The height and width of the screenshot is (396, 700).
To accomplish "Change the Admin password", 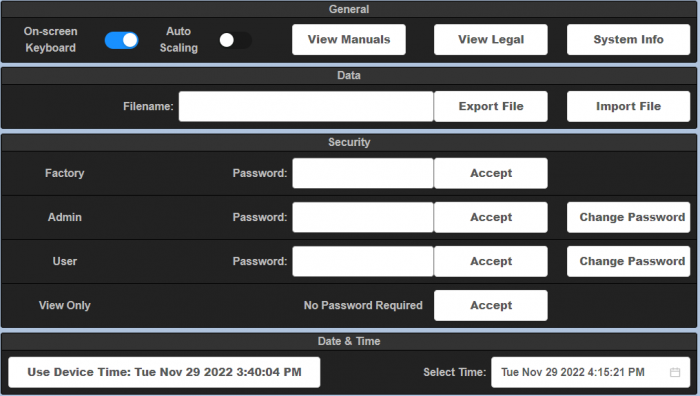I will pos(628,217).
